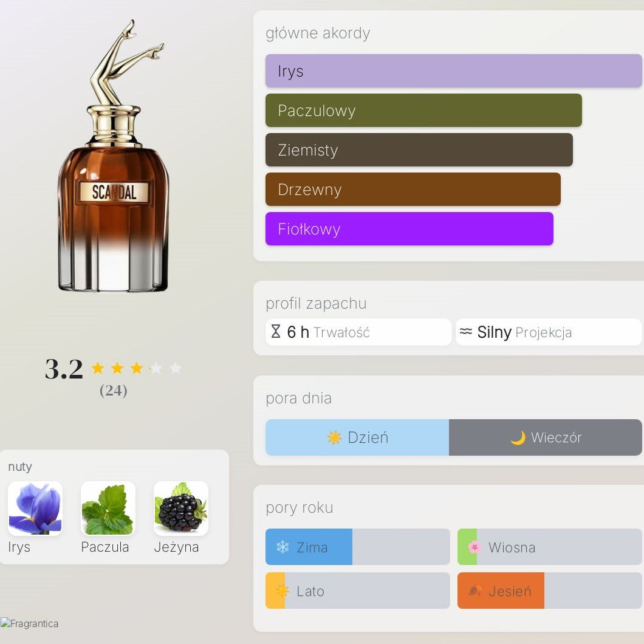The height and width of the screenshot is (644, 644).
Task: Click the Paczula note label
Action: [x=105, y=547]
